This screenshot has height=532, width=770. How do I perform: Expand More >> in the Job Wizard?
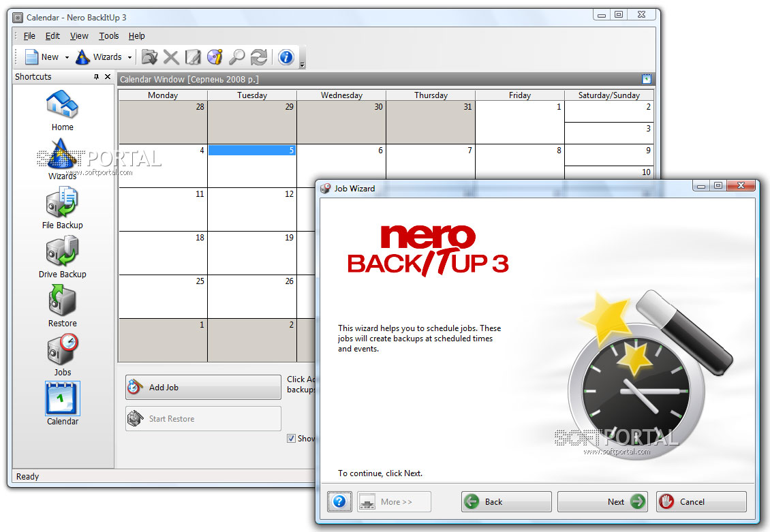tap(395, 501)
